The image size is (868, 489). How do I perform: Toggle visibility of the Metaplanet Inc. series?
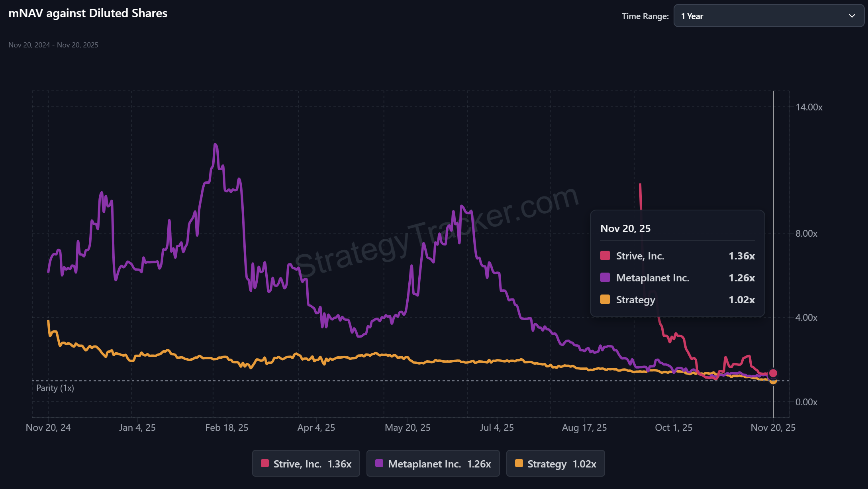click(433, 463)
